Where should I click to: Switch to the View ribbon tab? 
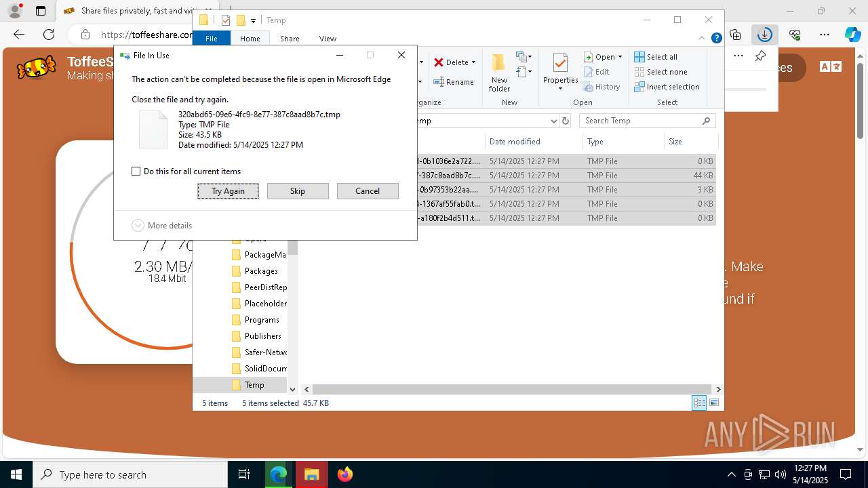coord(328,39)
